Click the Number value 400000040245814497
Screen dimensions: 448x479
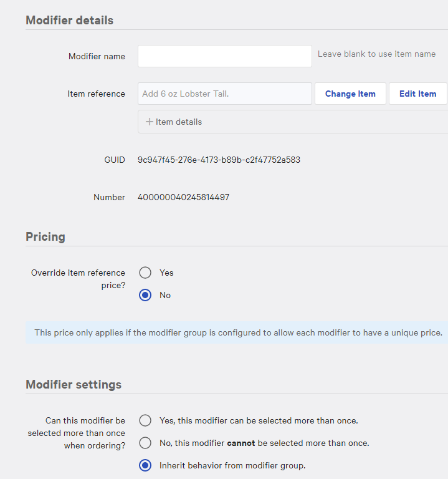pyautogui.click(x=183, y=197)
